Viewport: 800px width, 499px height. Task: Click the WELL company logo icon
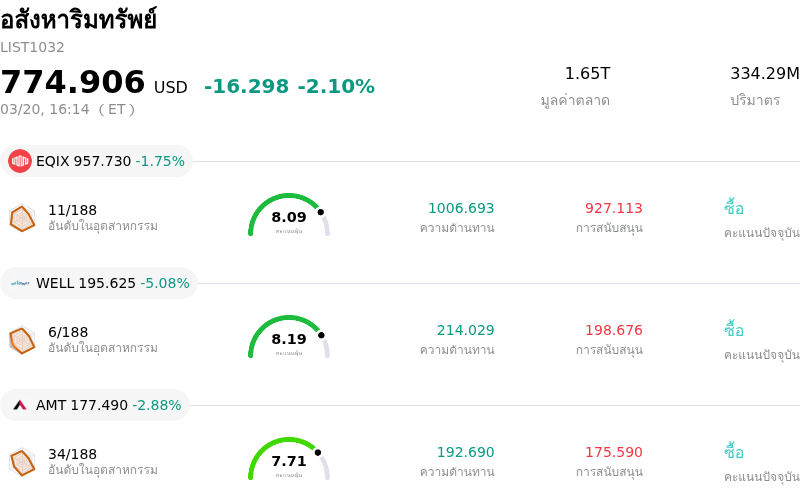coord(20,283)
